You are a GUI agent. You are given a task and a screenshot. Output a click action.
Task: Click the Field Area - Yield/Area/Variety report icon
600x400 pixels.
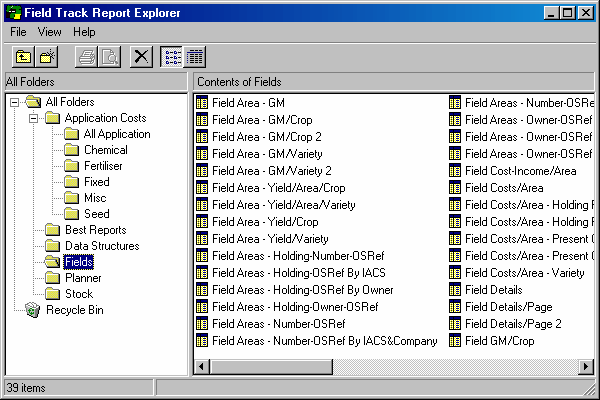[x=202, y=204]
